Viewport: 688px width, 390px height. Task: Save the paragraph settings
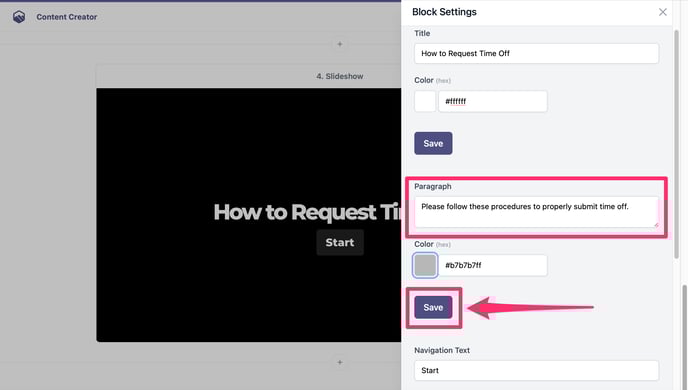click(x=433, y=308)
